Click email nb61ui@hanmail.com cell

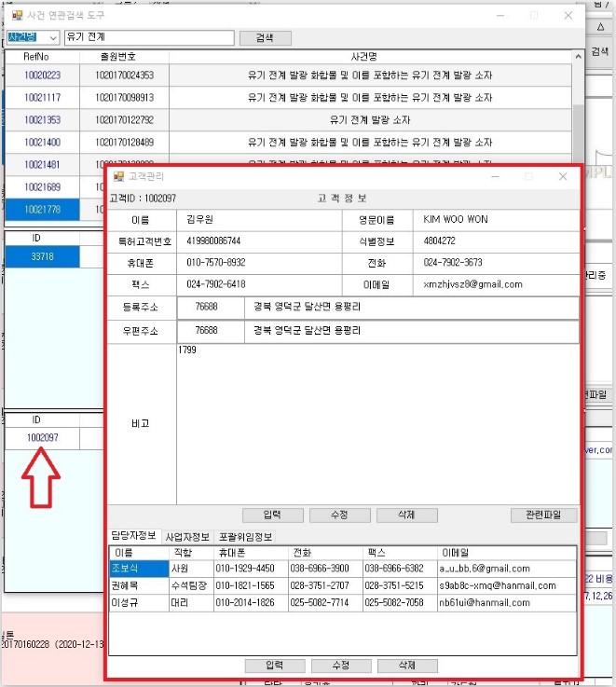(x=507, y=603)
